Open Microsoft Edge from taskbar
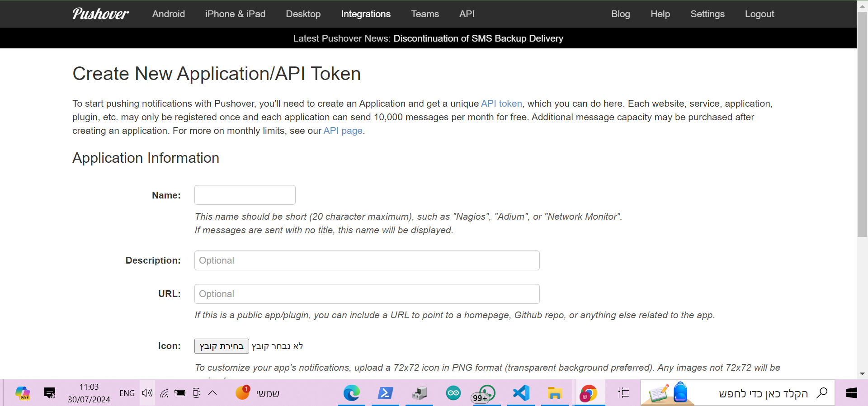 (351, 393)
